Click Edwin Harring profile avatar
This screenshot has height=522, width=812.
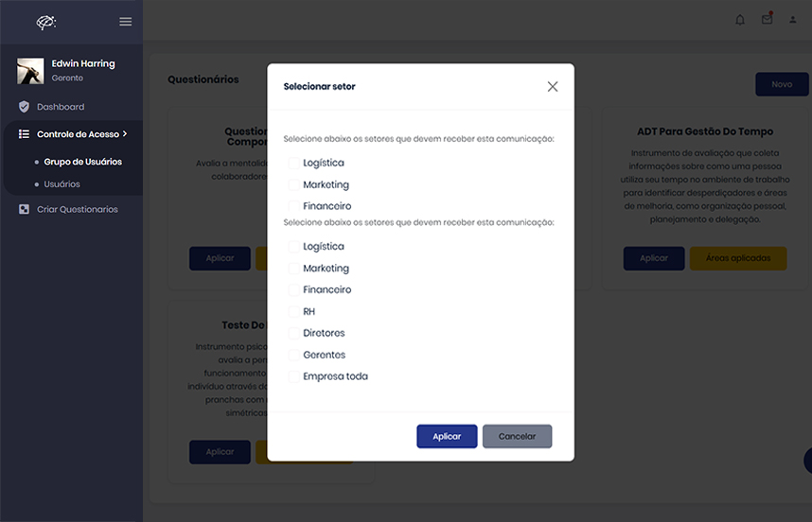point(30,71)
